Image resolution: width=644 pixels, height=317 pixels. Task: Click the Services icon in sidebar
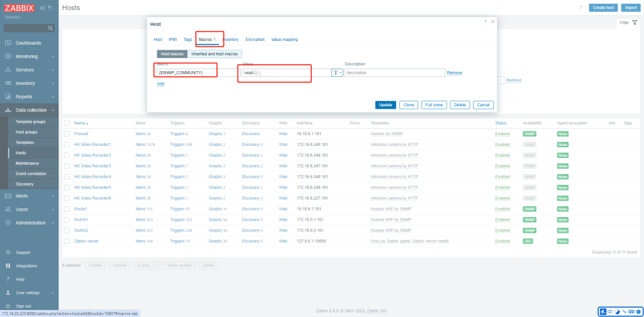click(8, 70)
